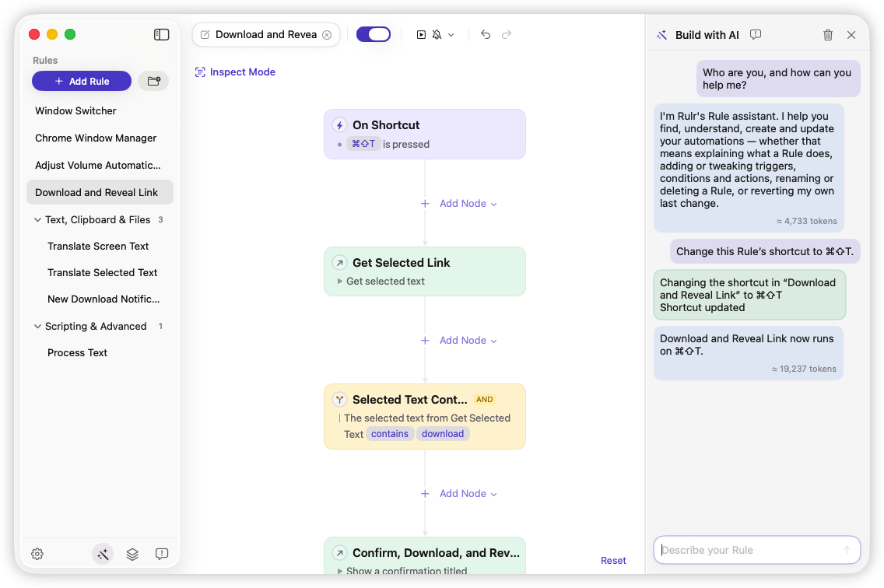Open the settings gear in sidebar footer
884x588 pixels.
pos(37,555)
